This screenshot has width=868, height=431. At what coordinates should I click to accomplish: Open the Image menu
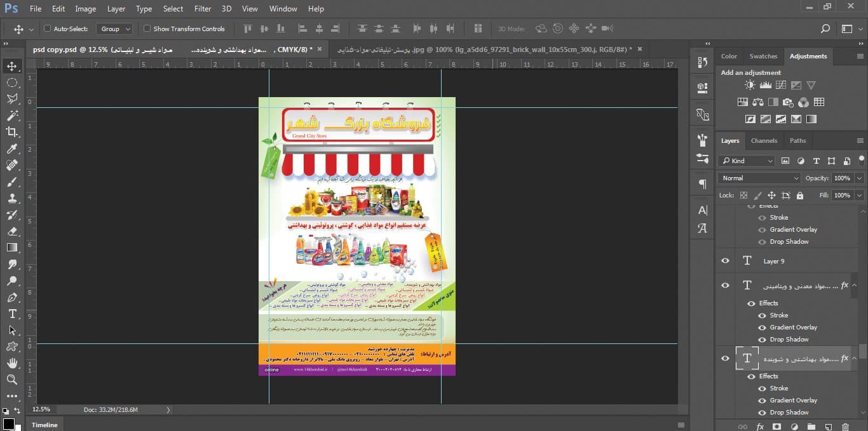86,9
